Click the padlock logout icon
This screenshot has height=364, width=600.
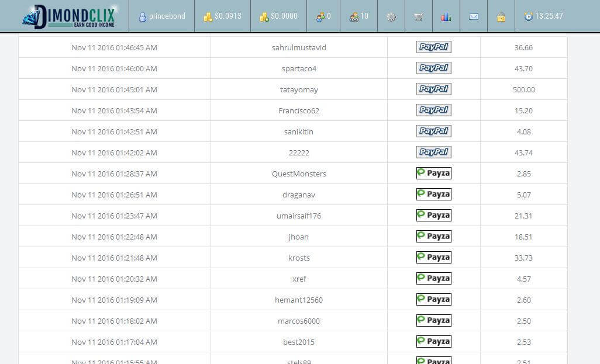coord(501,17)
